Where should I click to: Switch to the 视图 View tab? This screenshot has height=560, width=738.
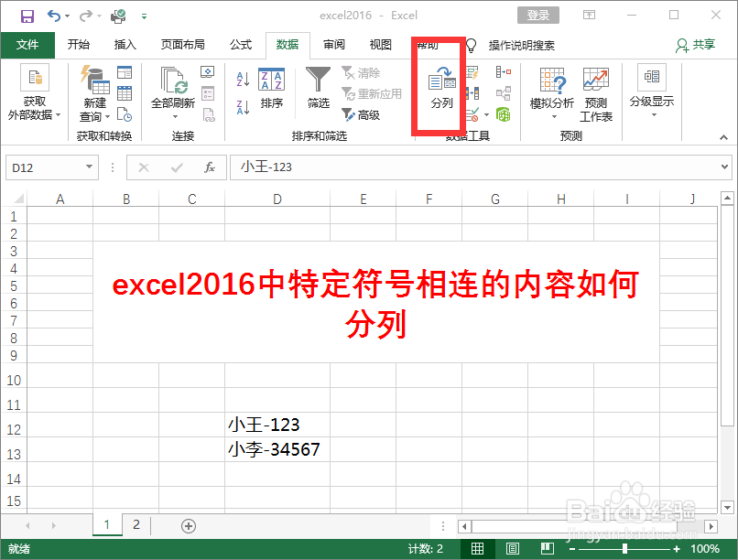[380, 45]
